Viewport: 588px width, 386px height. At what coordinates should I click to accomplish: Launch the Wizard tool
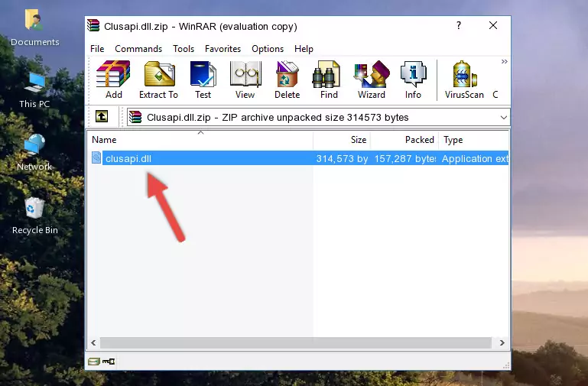tap(372, 79)
